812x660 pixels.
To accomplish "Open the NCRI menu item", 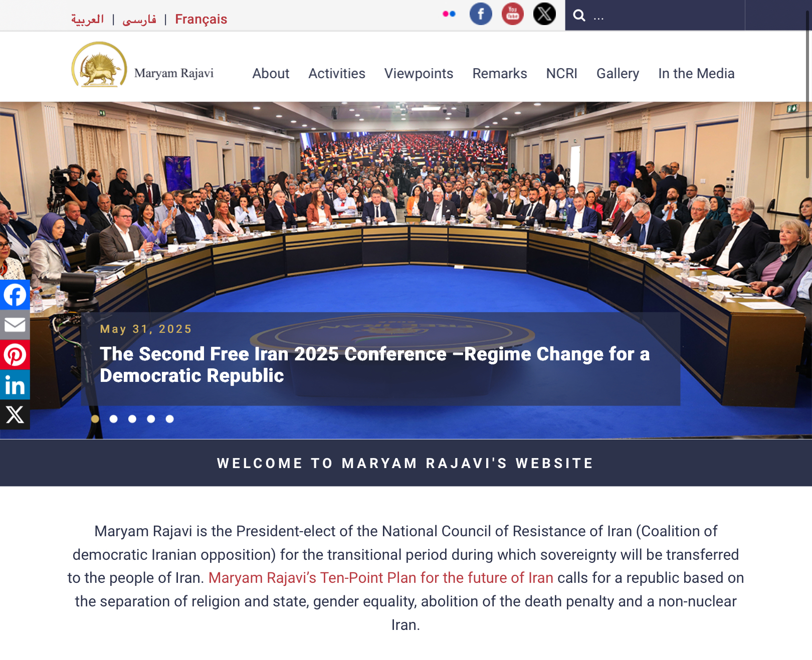I will pos(561,74).
